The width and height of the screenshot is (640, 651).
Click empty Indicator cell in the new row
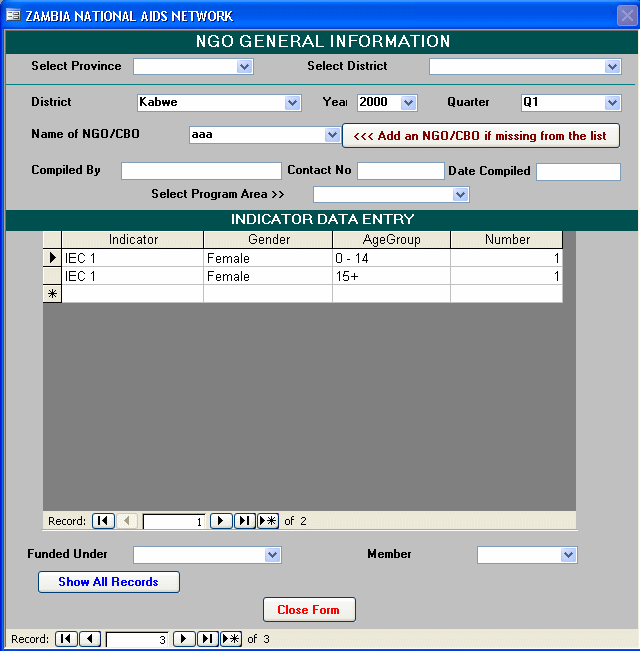click(x=133, y=294)
